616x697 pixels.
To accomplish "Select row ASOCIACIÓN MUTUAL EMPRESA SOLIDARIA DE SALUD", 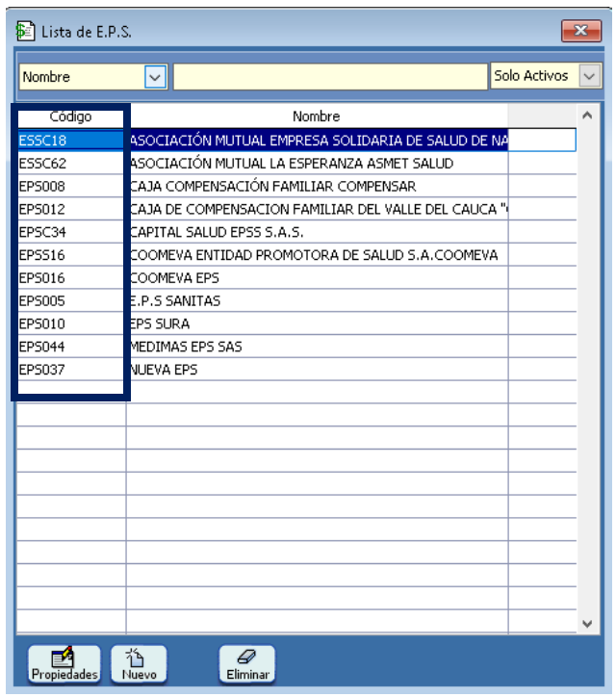I will point(318,141).
